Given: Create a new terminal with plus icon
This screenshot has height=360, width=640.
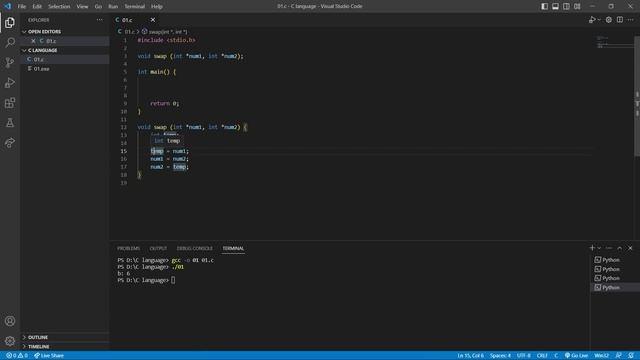Looking at the screenshot, I should coord(592,248).
